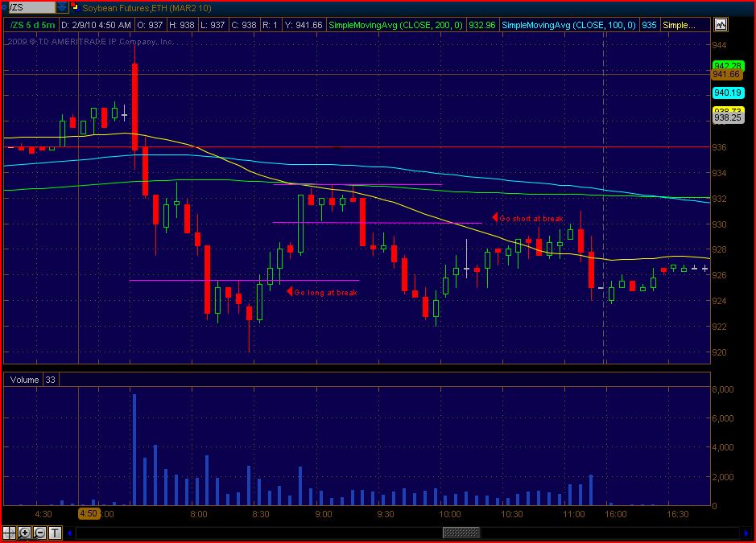
Task: Click the 'H: 938' high value
Action: click(x=182, y=25)
